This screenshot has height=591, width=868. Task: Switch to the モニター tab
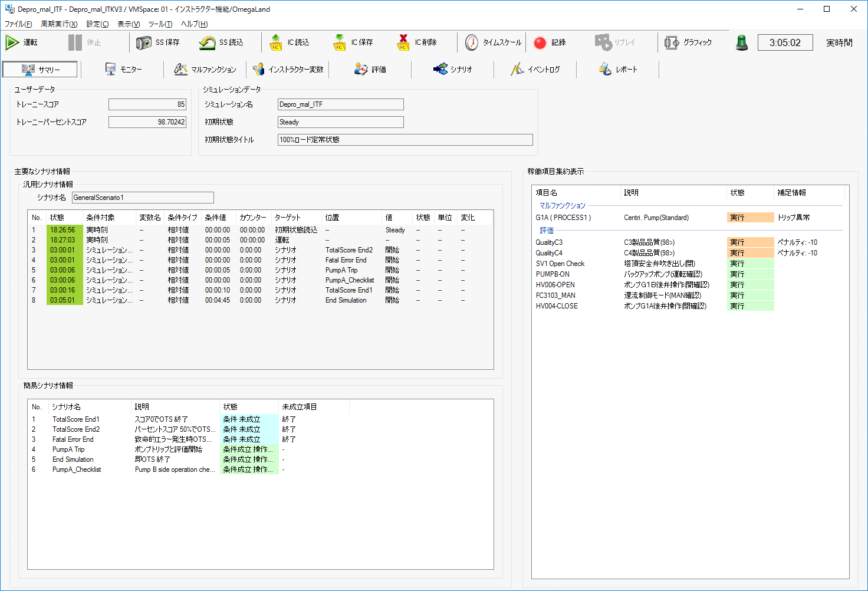coord(123,70)
